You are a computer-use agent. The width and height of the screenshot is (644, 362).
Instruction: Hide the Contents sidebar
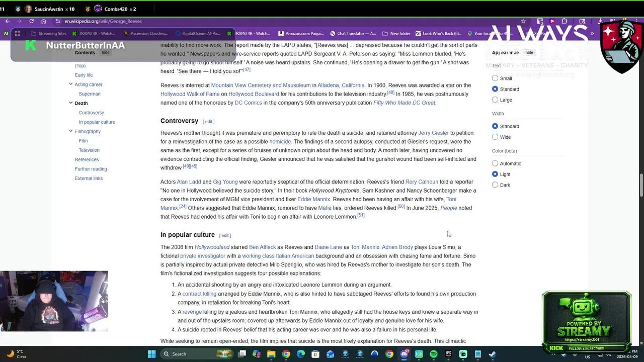pyautogui.click(x=106, y=53)
